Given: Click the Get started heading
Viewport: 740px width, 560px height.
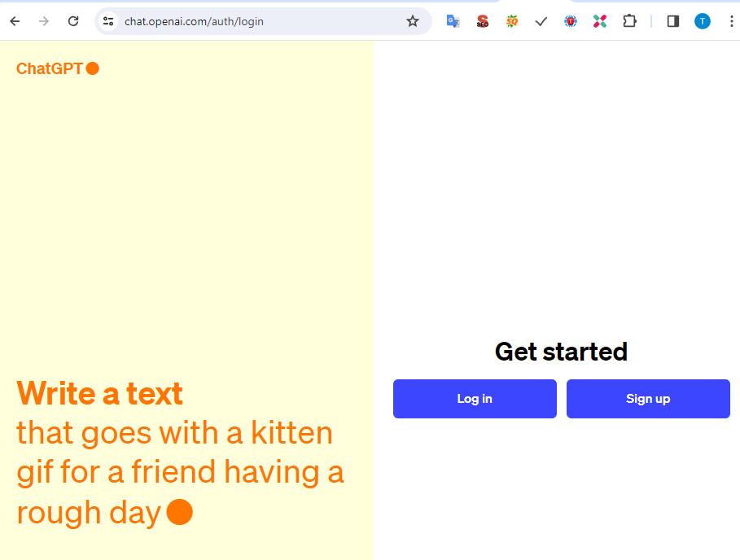Looking at the screenshot, I should click(x=560, y=352).
